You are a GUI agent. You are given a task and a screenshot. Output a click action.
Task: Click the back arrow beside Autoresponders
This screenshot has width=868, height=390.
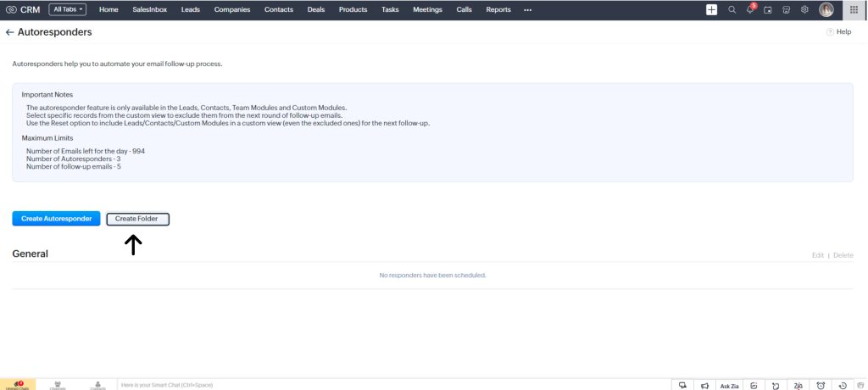pyautogui.click(x=9, y=32)
